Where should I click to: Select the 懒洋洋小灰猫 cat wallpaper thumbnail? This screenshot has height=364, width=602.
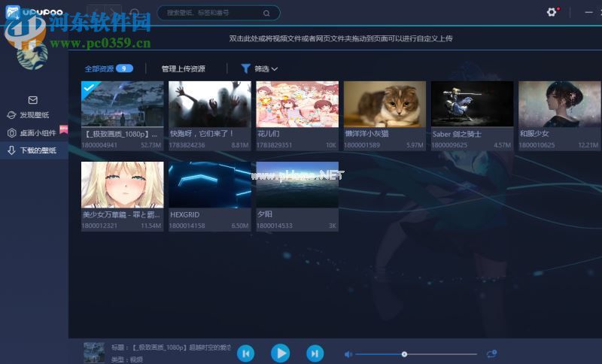(385, 104)
